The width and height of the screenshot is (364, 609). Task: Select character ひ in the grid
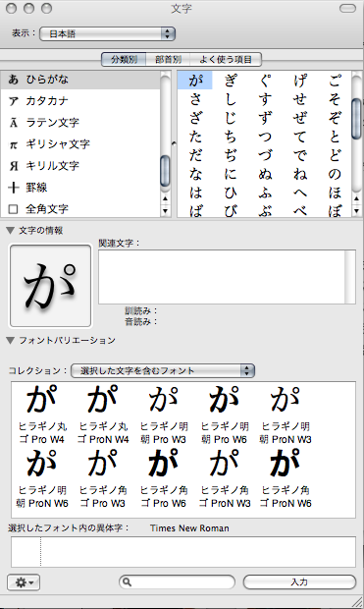click(x=231, y=193)
